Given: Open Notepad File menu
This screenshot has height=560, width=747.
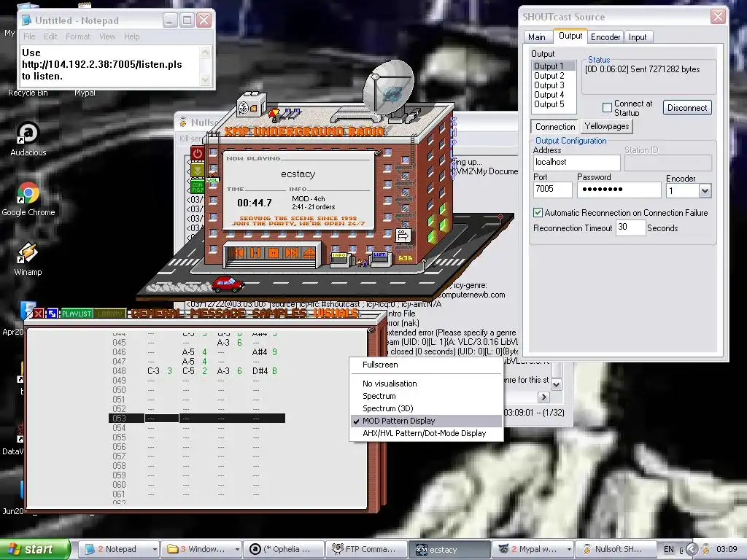Looking at the screenshot, I should point(29,36).
